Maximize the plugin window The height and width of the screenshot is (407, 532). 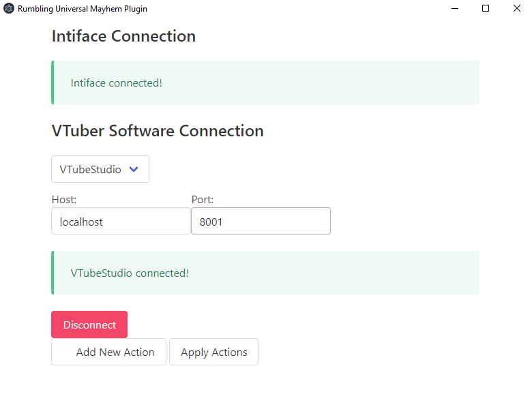coord(486,8)
